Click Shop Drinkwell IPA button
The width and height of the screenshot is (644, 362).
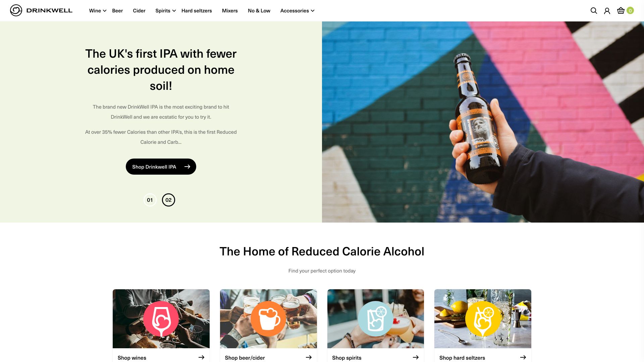coord(161,167)
